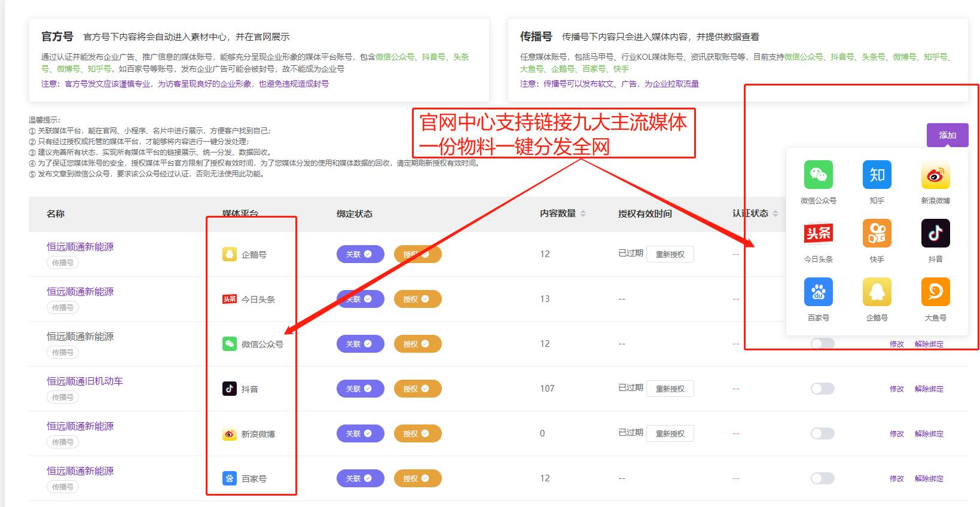This screenshot has height=507, width=980.
Task: Click the 官方号 card heading
Action: click(57, 36)
